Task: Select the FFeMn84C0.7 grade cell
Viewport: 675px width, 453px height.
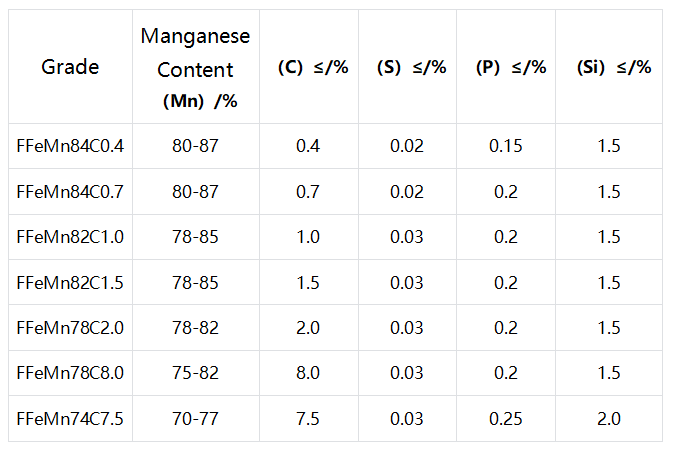Action: (70, 192)
